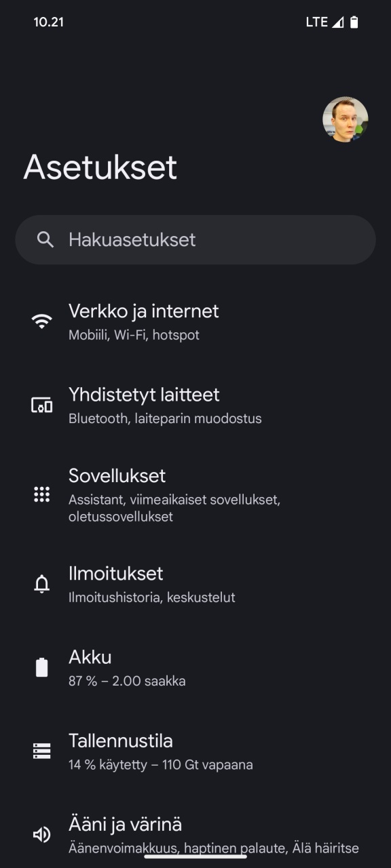Tap the bottom navigation gesture bar
Image resolution: width=391 pixels, height=868 pixels.
pos(195,856)
